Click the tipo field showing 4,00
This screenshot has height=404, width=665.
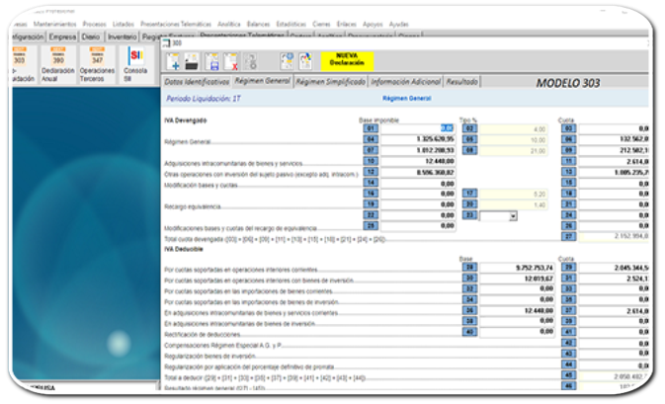tap(513, 129)
